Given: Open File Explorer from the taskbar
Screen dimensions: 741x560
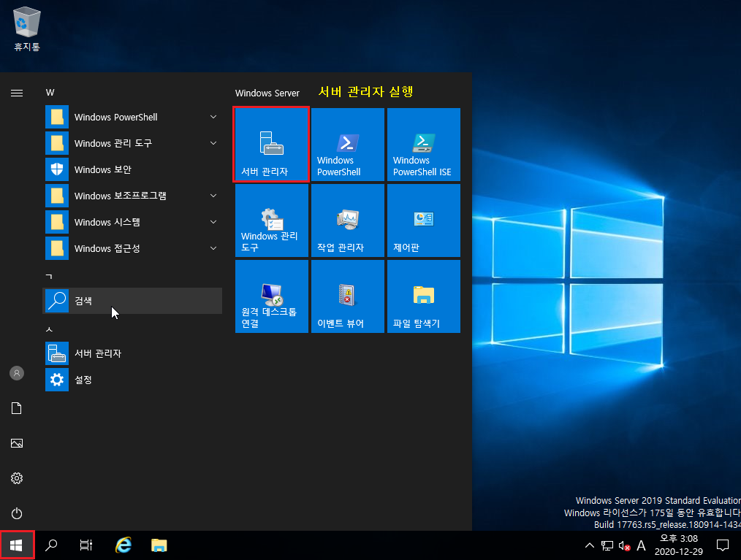Looking at the screenshot, I should [x=159, y=545].
